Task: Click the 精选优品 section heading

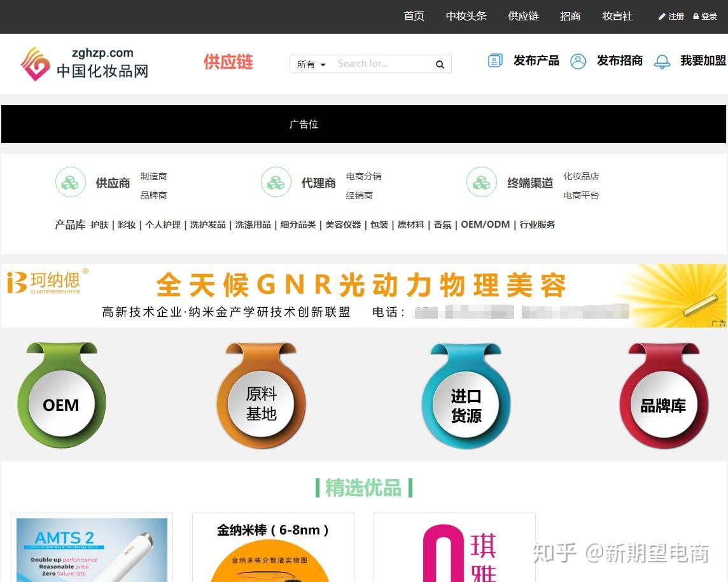Action: click(x=363, y=488)
